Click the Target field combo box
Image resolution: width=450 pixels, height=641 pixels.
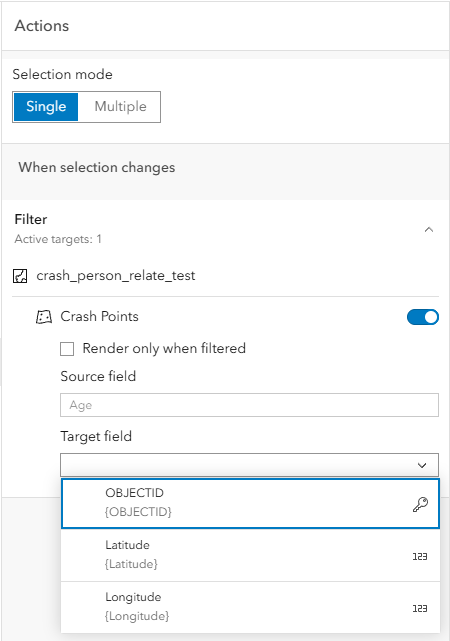249,465
